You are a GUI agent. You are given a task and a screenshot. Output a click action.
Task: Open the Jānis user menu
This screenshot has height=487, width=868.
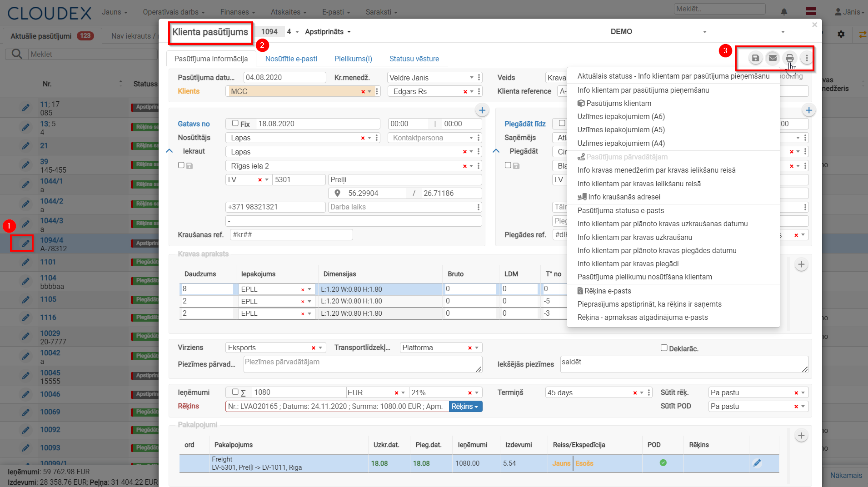(x=850, y=12)
